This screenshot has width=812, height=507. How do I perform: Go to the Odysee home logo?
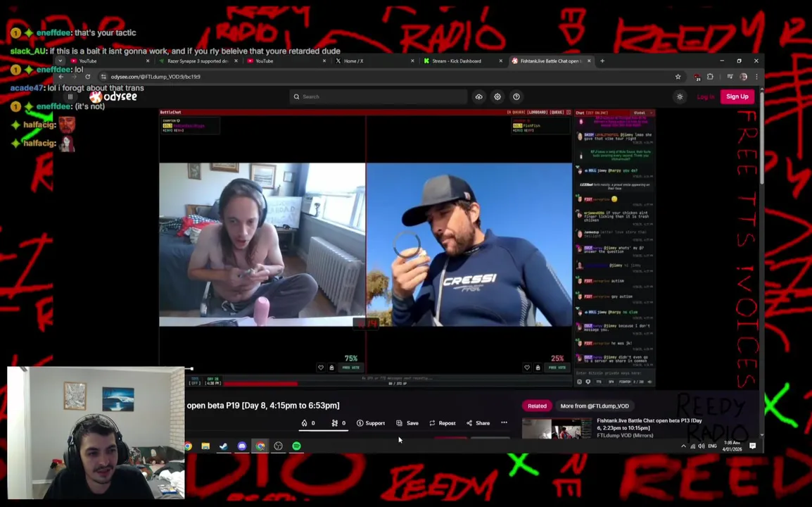(x=113, y=97)
